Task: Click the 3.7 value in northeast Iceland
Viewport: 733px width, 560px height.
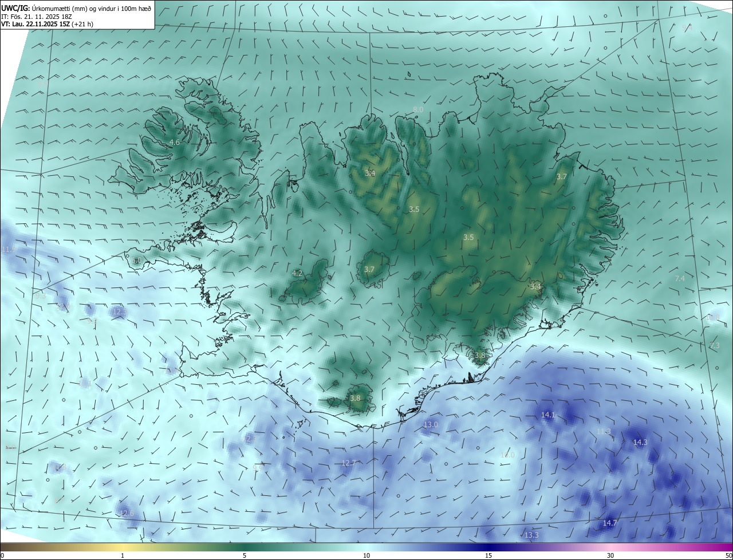Action: coord(561,177)
